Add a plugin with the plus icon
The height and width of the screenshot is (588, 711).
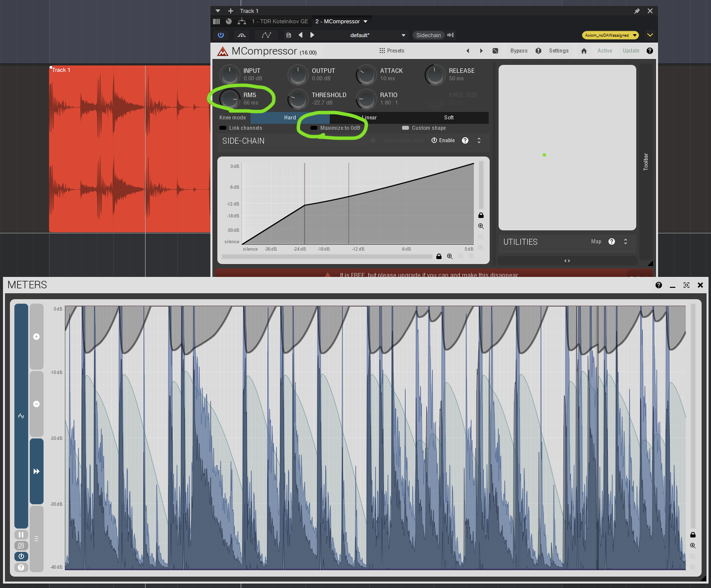coord(230,11)
